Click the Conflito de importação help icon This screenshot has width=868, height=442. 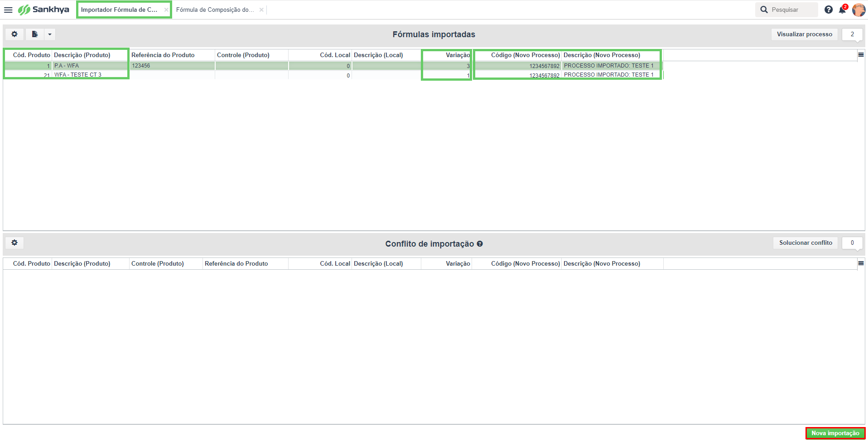click(480, 244)
